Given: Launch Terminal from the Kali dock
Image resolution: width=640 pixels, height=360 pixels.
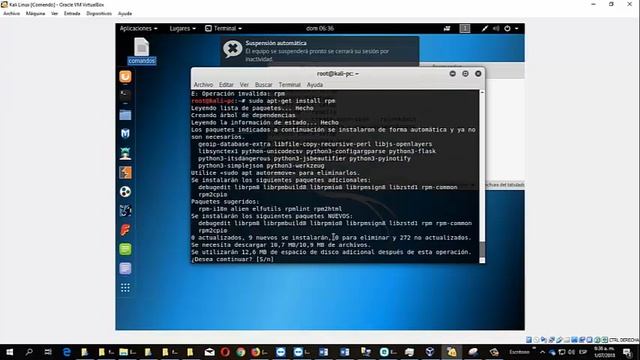Looking at the screenshot, I should [125, 96].
